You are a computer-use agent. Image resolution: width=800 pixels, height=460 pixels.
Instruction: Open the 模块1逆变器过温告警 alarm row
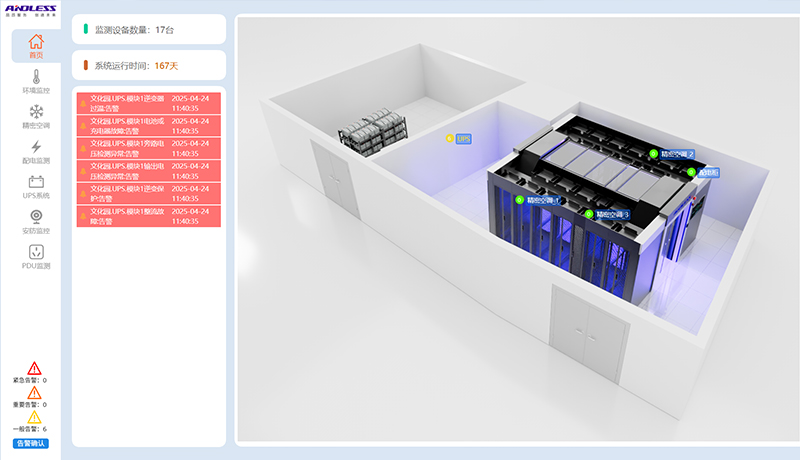tap(148, 104)
